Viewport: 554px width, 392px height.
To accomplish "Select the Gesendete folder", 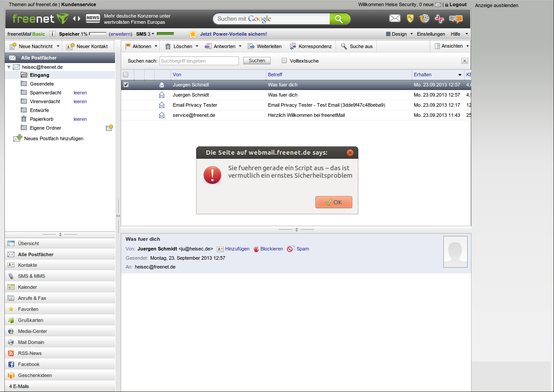I will click(42, 84).
